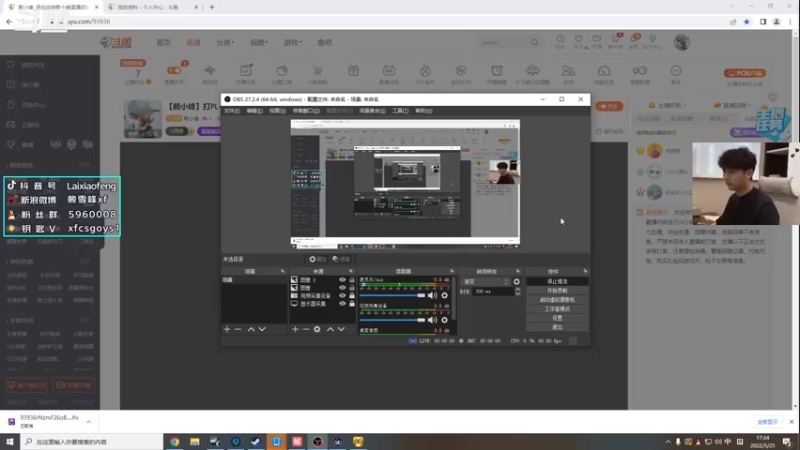Click the Douyu search input box

tap(504, 43)
